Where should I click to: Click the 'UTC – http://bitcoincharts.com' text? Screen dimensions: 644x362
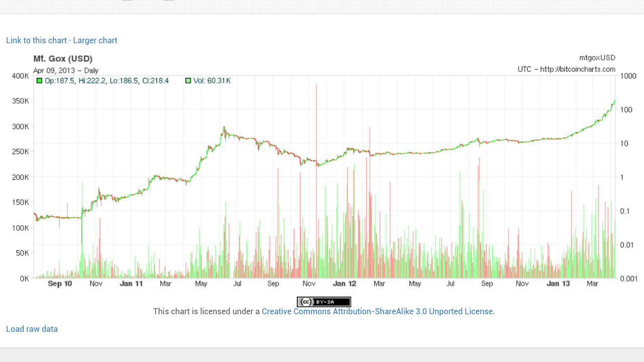(x=567, y=69)
